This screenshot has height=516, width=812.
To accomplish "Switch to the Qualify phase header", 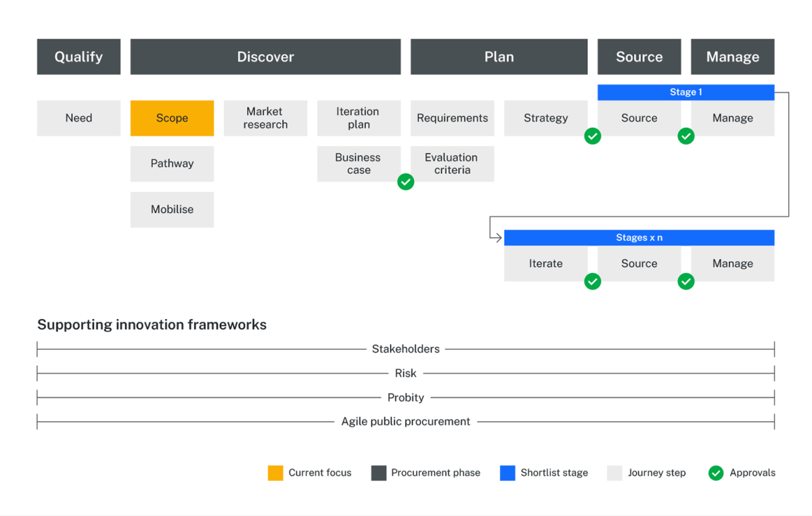I will click(78, 57).
